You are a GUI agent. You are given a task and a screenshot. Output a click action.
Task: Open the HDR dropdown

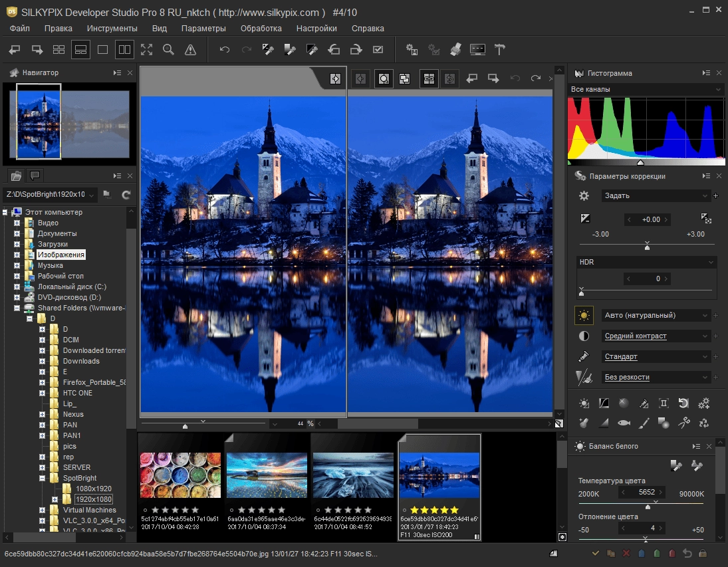(x=646, y=262)
